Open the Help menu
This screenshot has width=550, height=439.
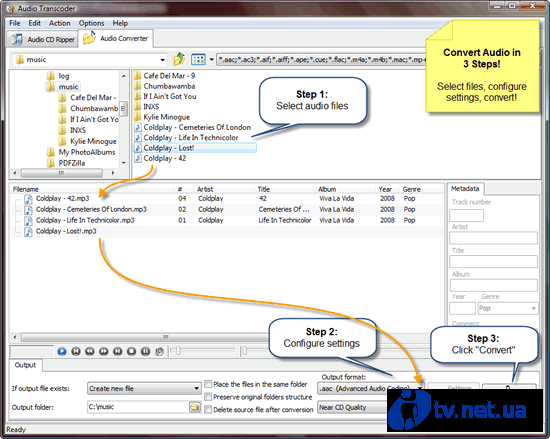(x=120, y=23)
